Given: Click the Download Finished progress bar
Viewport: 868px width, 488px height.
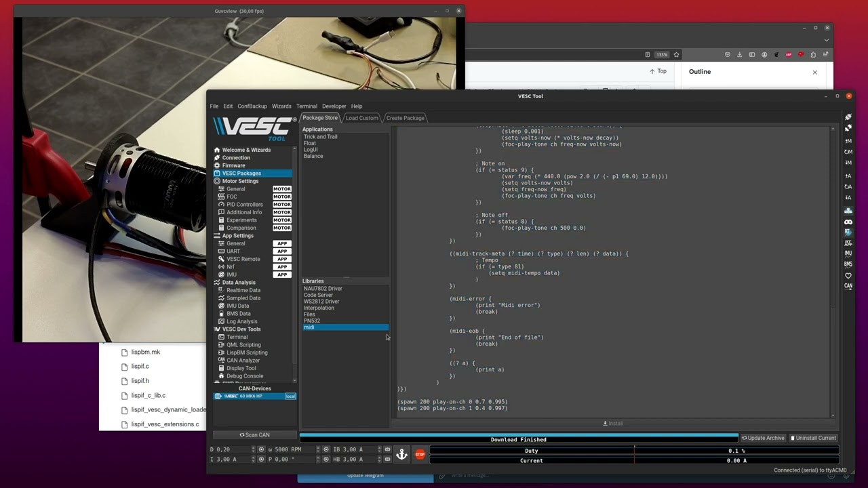Looking at the screenshot, I should 518,439.
